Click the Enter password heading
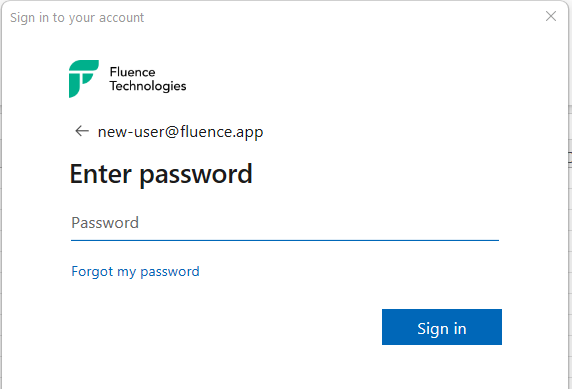The image size is (572, 389). click(161, 174)
